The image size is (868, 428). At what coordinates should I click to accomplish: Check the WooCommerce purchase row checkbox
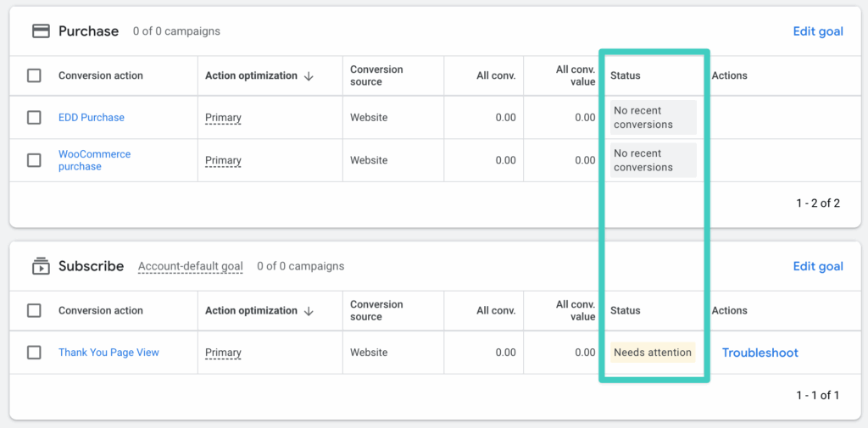tap(34, 160)
